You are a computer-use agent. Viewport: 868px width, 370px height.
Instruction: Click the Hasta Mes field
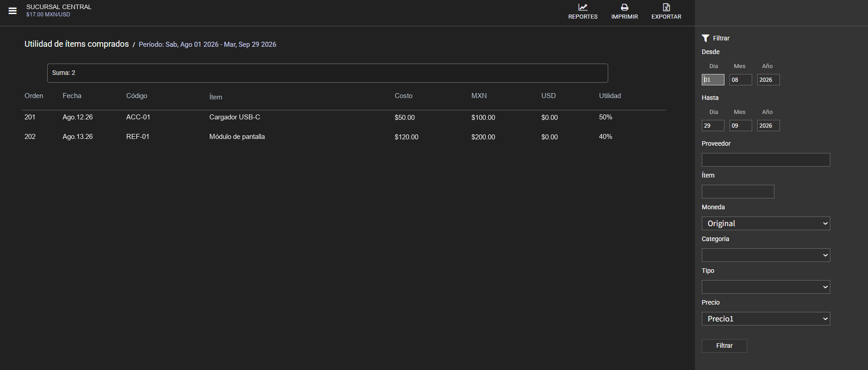(x=741, y=126)
